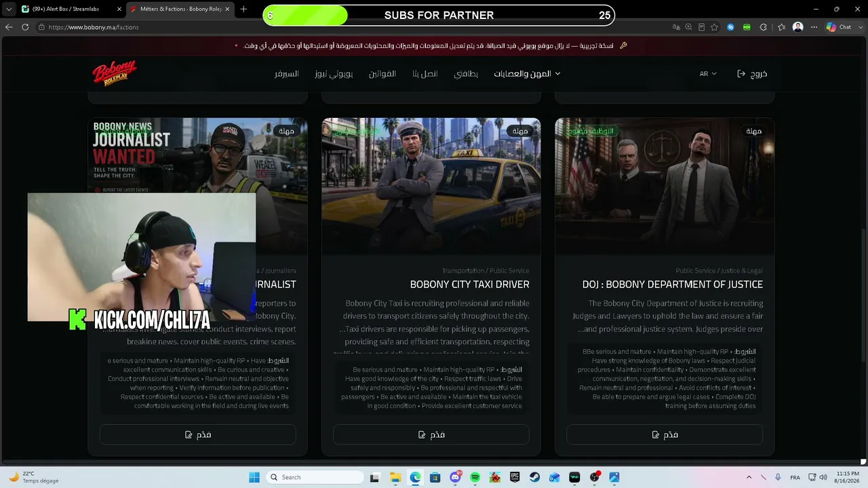The width and height of the screenshot is (868, 488).
Task: Click the Bobony Roleplay logo
Action: tap(115, 73)
